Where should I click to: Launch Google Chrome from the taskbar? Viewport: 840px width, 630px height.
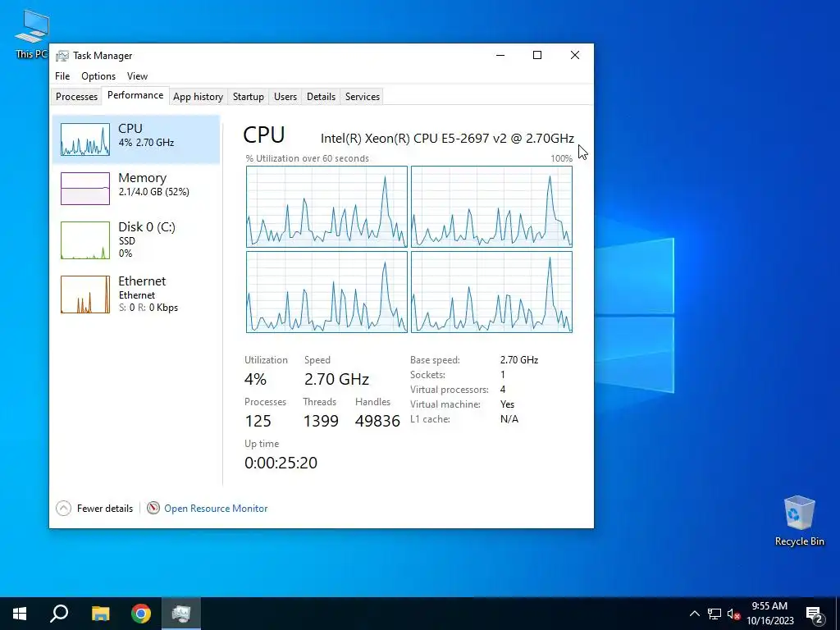point(141,614)
